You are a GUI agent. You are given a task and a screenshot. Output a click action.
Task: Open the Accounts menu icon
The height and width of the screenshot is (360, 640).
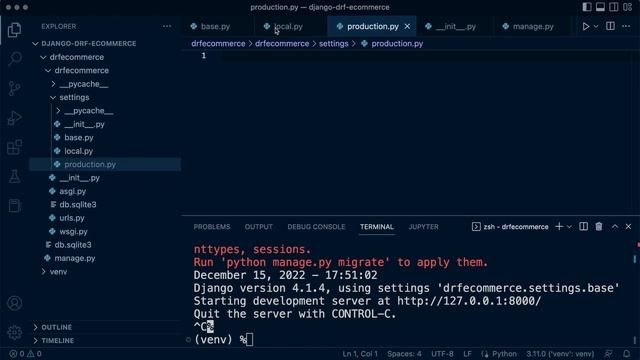(14, 303)
